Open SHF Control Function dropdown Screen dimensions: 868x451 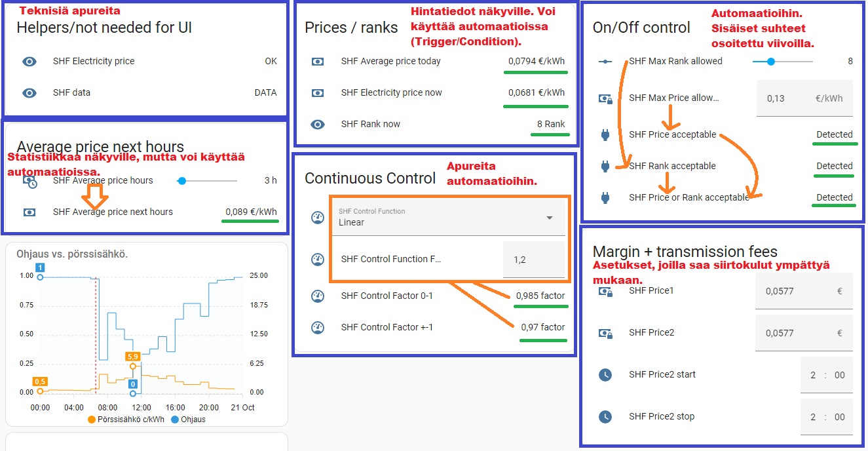[445, 218]
